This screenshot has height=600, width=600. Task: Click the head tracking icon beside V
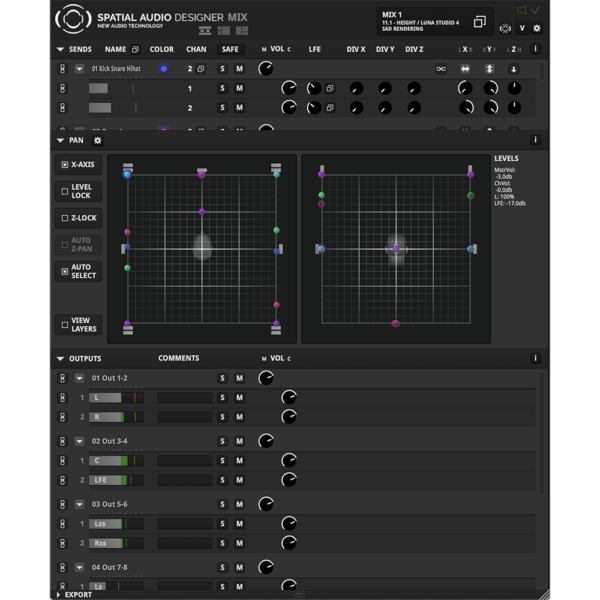click(x=505, y=29)
